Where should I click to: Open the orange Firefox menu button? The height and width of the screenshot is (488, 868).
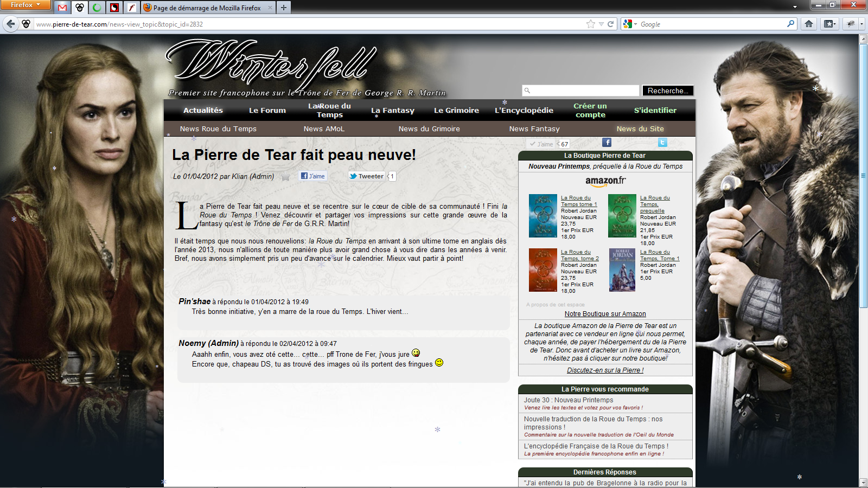(x=25, y=5)
